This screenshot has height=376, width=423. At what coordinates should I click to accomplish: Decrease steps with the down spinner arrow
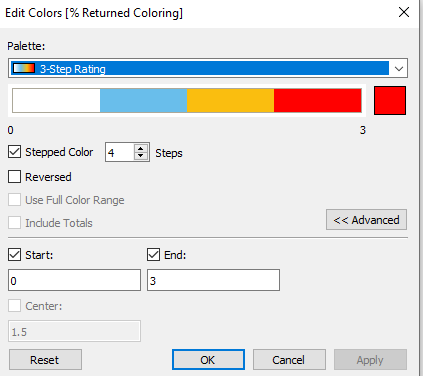141,156
